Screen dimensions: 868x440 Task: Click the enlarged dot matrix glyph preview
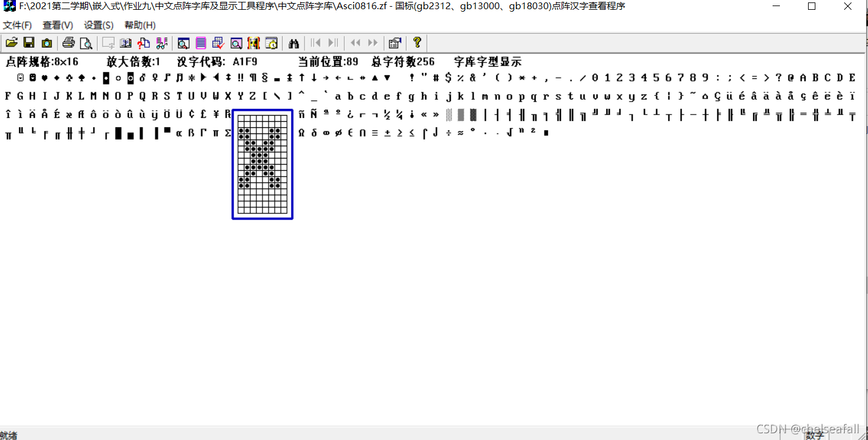tap(262, 163)
